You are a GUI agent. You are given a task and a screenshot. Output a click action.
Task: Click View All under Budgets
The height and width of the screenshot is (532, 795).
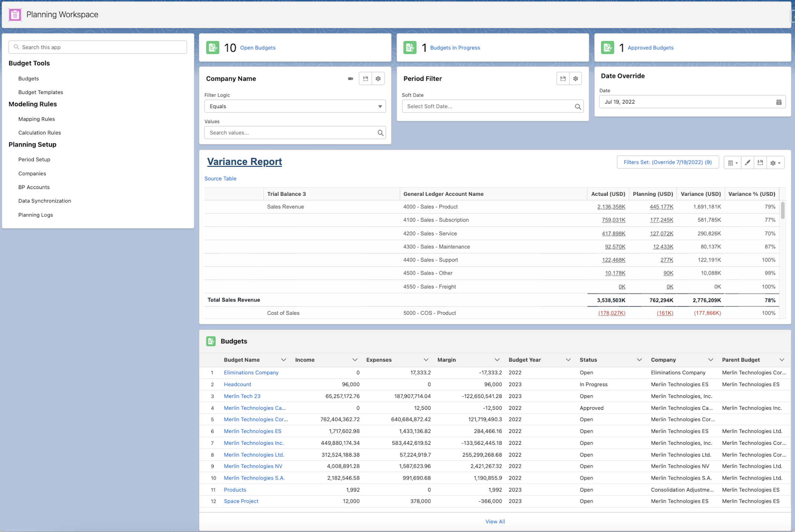coord(495,522)
